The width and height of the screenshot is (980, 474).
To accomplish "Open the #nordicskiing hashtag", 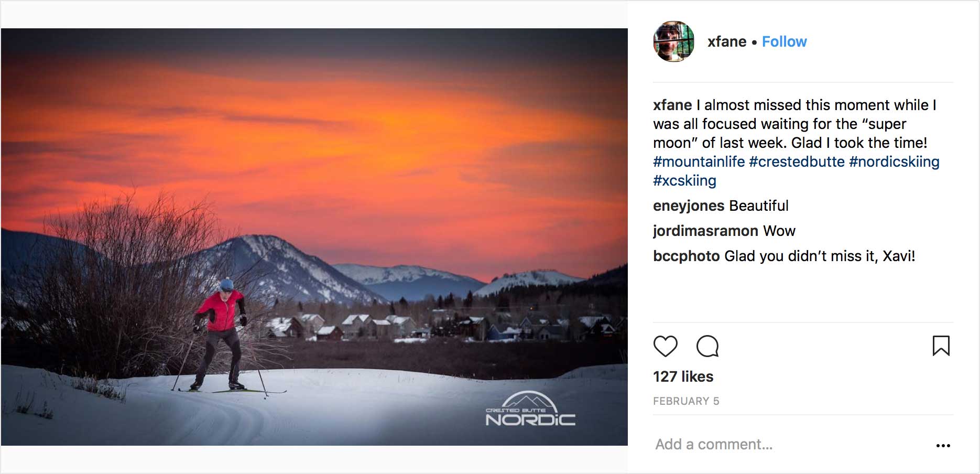I will tap(894, 161).
